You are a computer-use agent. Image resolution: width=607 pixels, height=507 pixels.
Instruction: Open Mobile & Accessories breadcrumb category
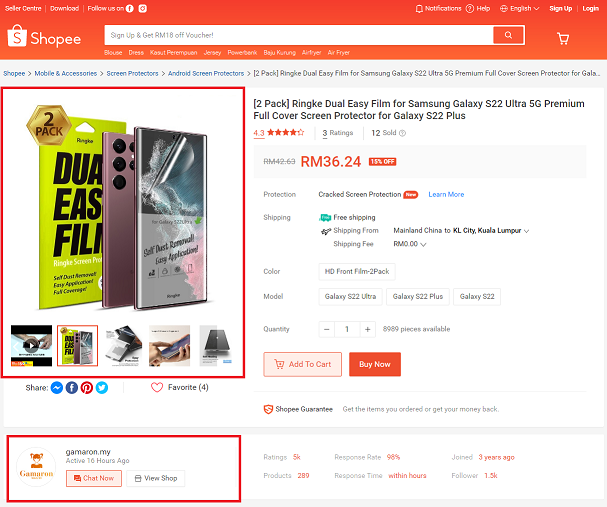(66, 74)
